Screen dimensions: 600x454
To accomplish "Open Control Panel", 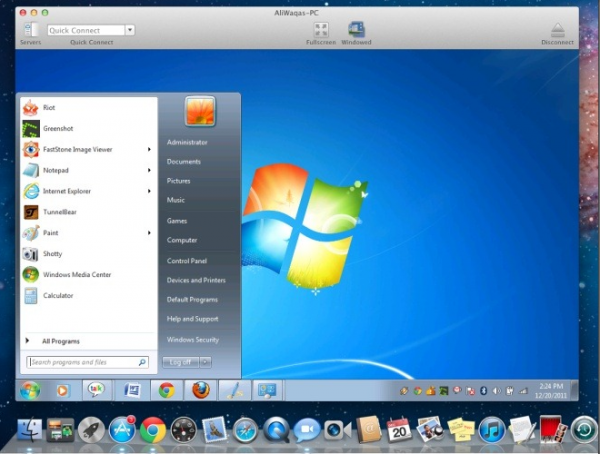I will click(187, 261).
